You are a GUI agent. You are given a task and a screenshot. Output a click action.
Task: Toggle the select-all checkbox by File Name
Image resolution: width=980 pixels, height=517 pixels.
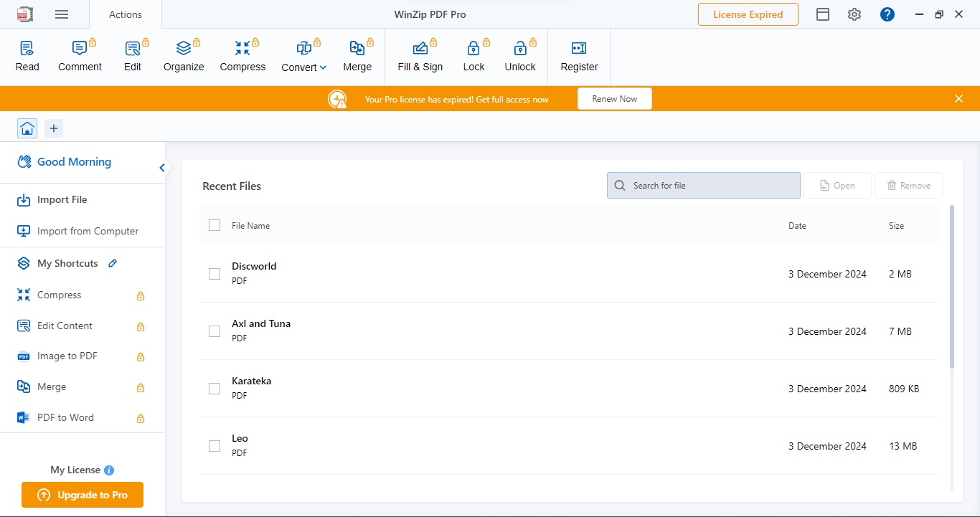215,225
